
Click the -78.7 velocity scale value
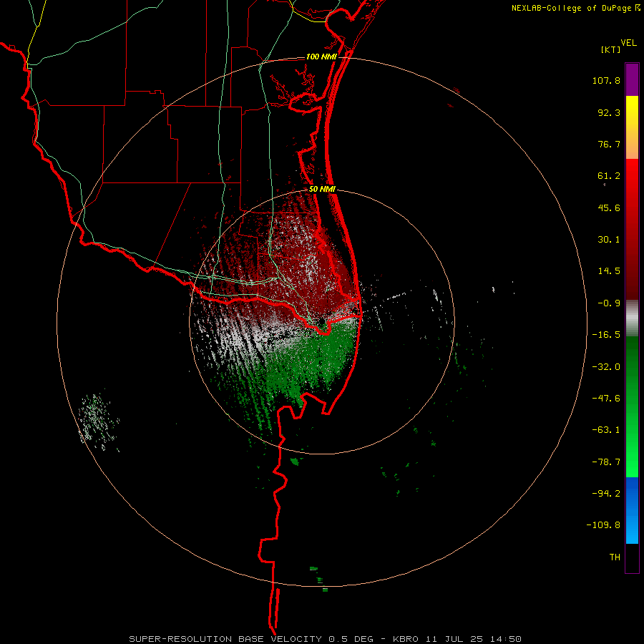pos(606,462)
